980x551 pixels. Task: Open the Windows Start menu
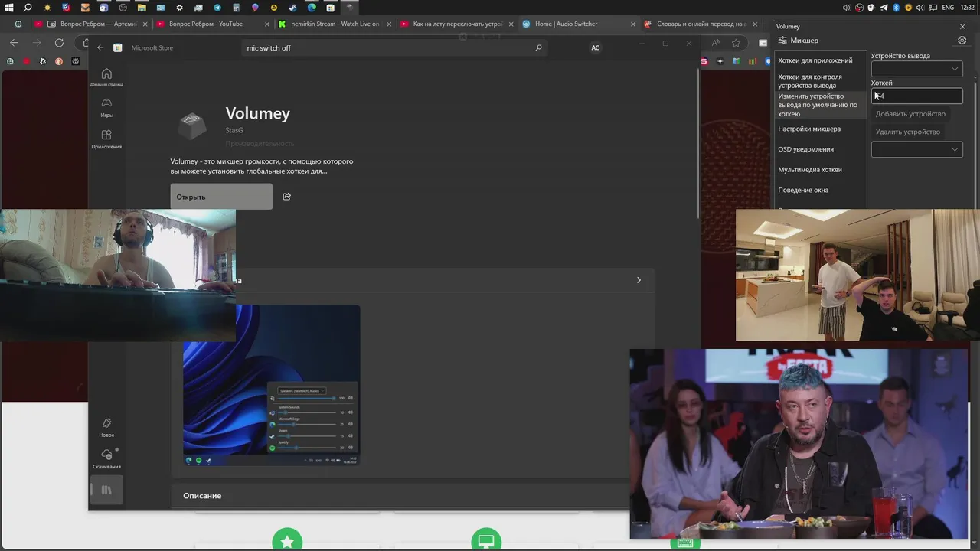8,8
